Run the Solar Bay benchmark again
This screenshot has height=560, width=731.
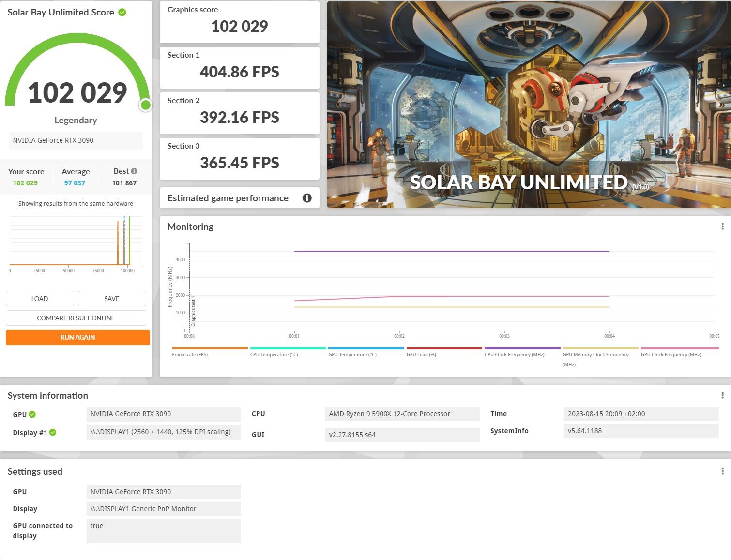coord(78,337)
